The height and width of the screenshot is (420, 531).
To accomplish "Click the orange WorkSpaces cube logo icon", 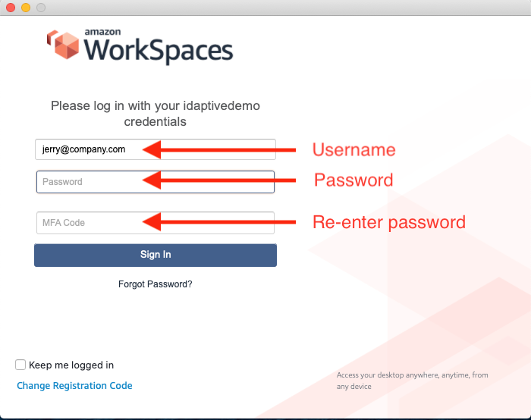I will tap(63, 45).
